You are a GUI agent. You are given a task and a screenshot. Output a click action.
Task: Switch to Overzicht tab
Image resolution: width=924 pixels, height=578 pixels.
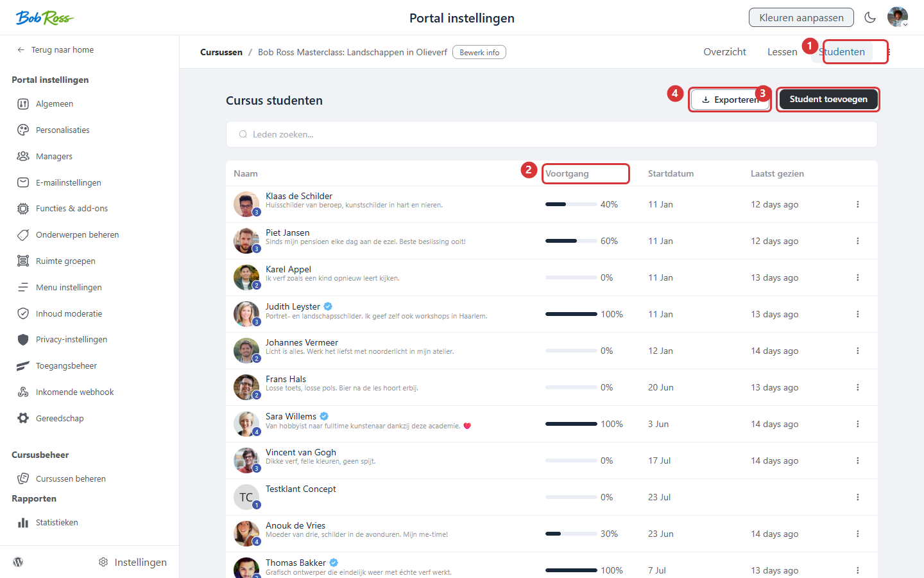724,52
